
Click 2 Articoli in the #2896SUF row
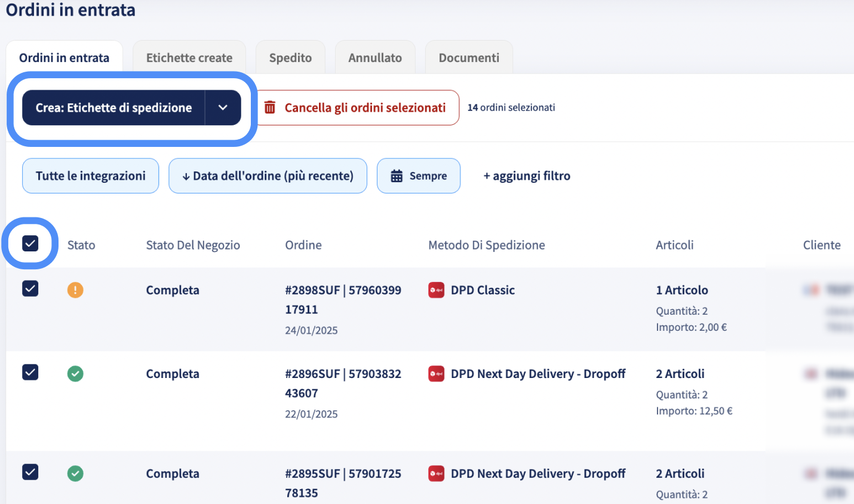point(680,374)
